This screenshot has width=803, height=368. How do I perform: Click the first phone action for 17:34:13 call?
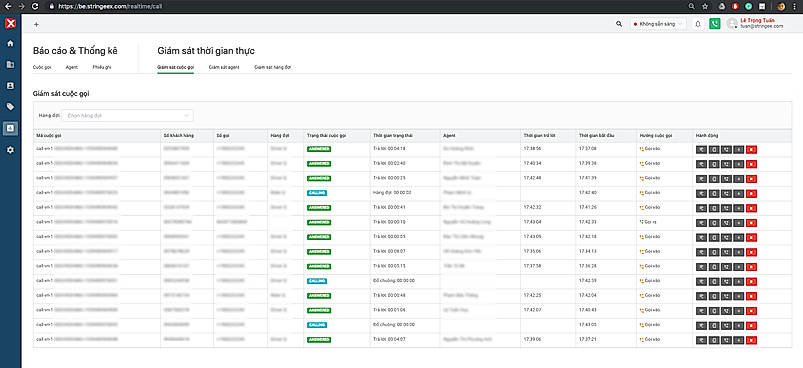(x=702, y=252)
